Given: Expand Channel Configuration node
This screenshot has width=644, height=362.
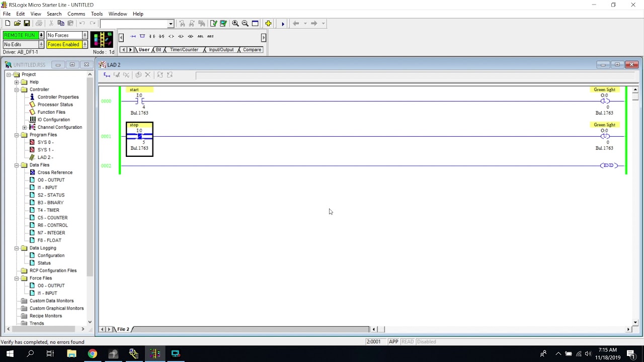Looking at the screenshot, I should point(25,127).
